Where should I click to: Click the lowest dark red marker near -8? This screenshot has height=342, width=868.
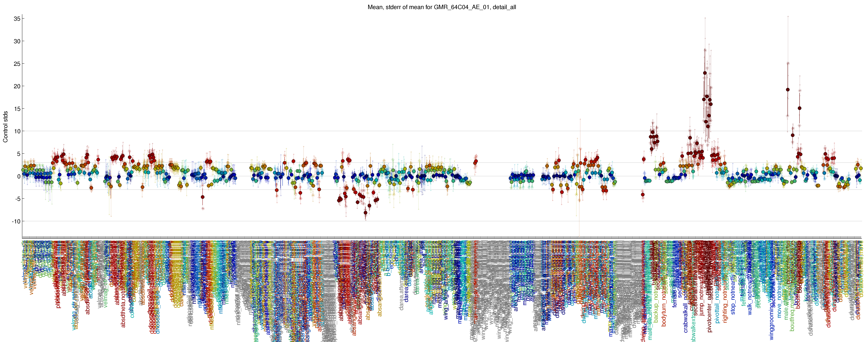tap(366, 213)
